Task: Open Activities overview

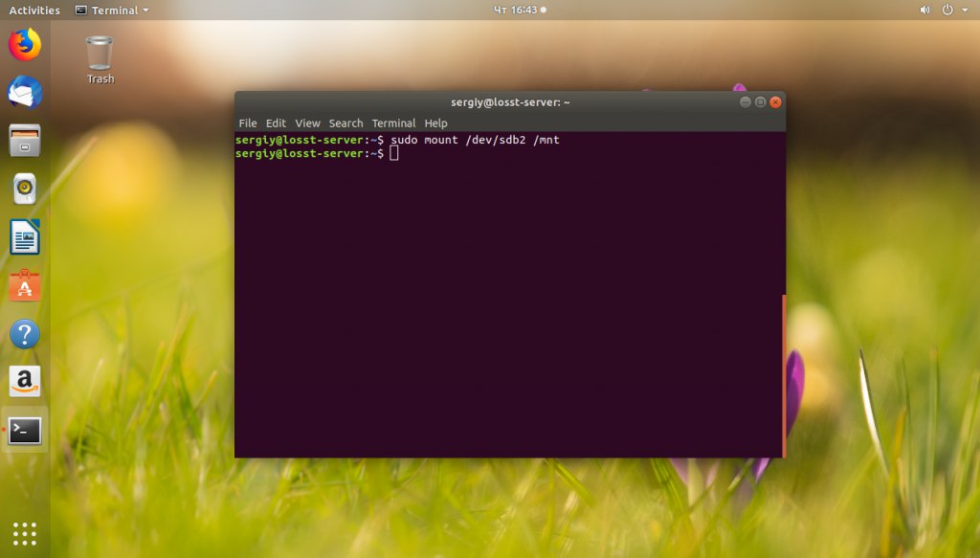Action: click(34, 10)
